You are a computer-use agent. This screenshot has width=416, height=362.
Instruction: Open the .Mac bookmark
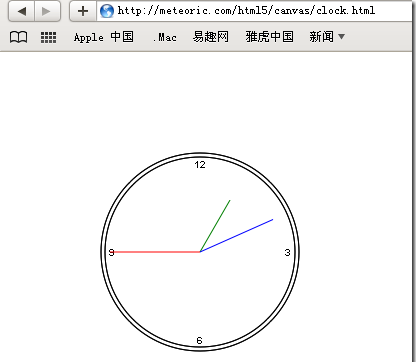(x=164, y=37)
